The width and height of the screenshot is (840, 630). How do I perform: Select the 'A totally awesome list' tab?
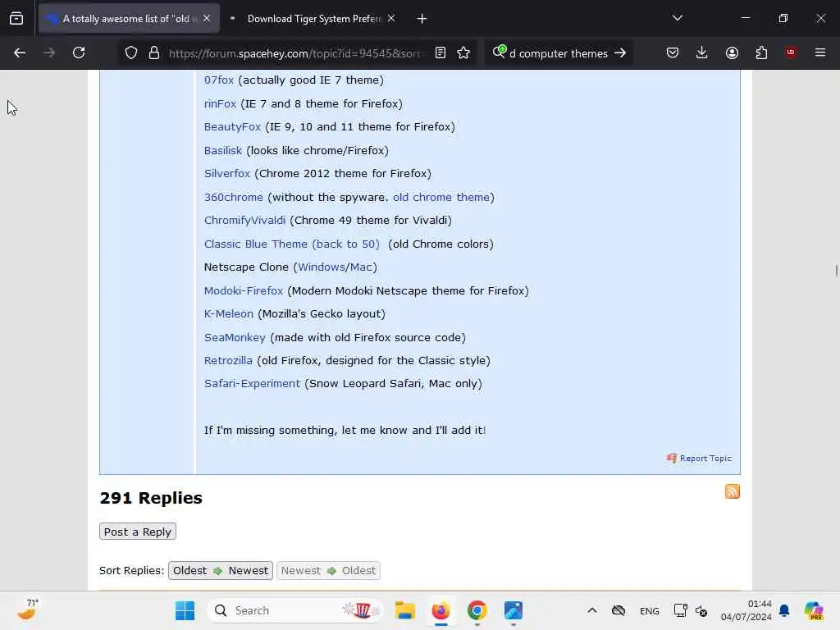(129, 19)
